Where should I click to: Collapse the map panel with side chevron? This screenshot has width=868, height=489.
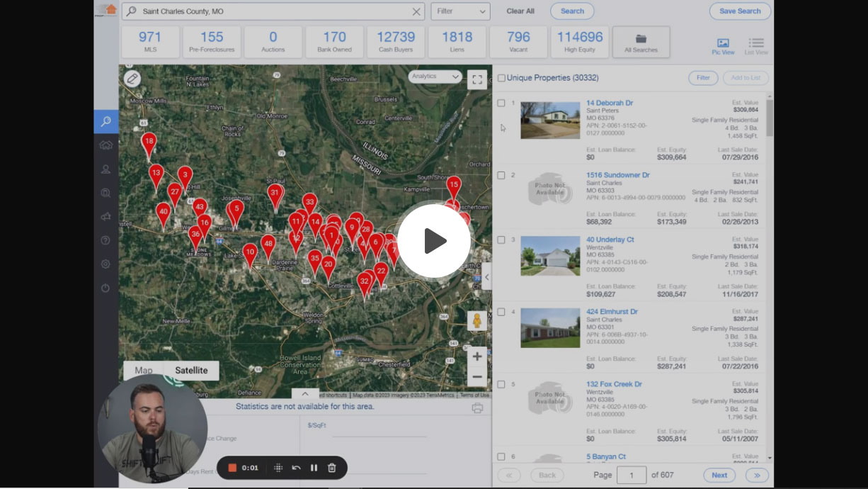coord(486,277)
